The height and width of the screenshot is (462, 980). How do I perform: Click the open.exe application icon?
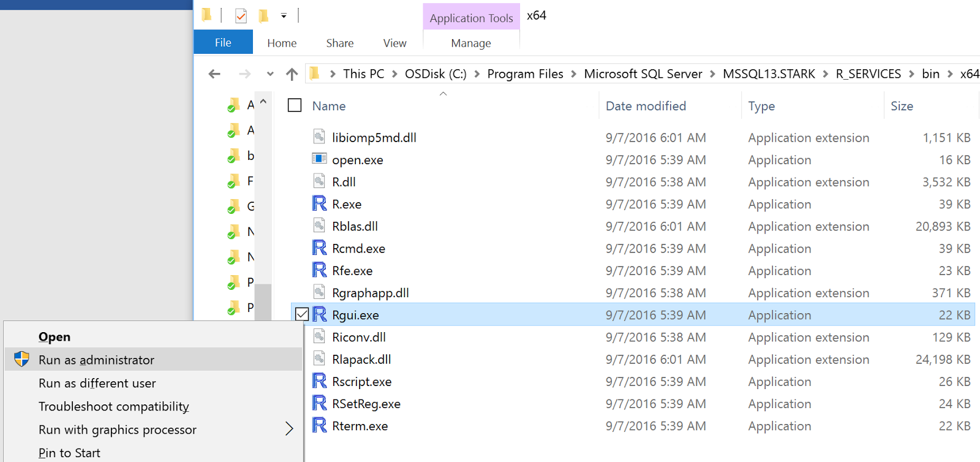click(319, 159)
